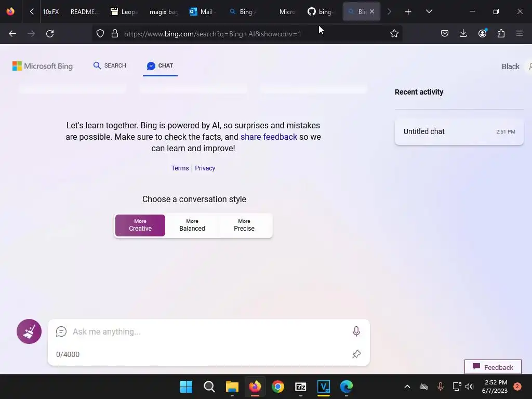Open the Terms link
This screenshot has width=532, height=399.
(180, 168)
